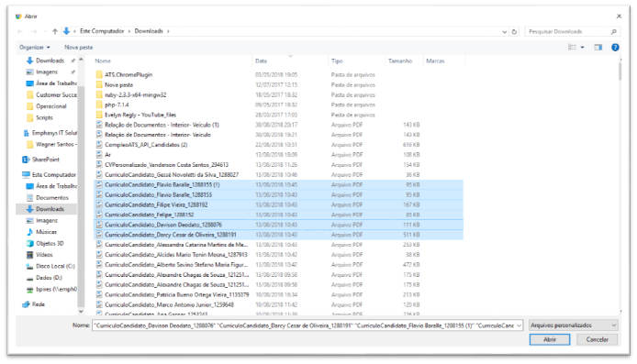Click the search magnifier icon
Screen dimensions: 637x364
pyautogui.click(x=613, y=32)
